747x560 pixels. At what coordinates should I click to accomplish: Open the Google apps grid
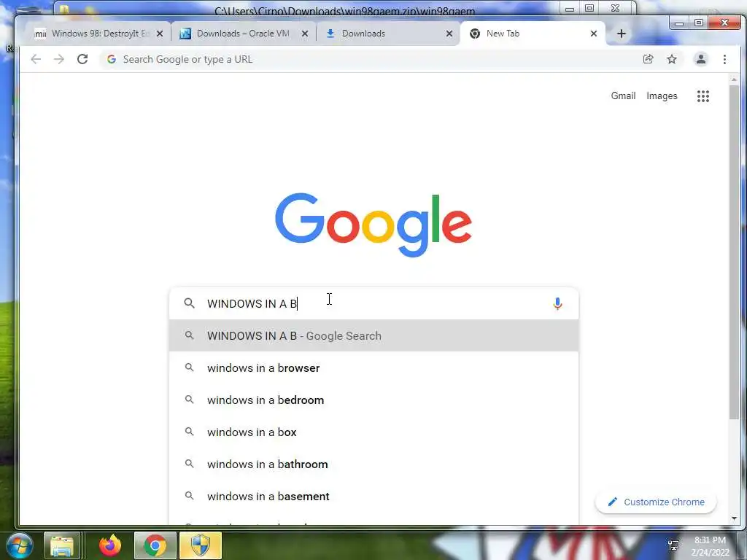(x=703, y=96)
